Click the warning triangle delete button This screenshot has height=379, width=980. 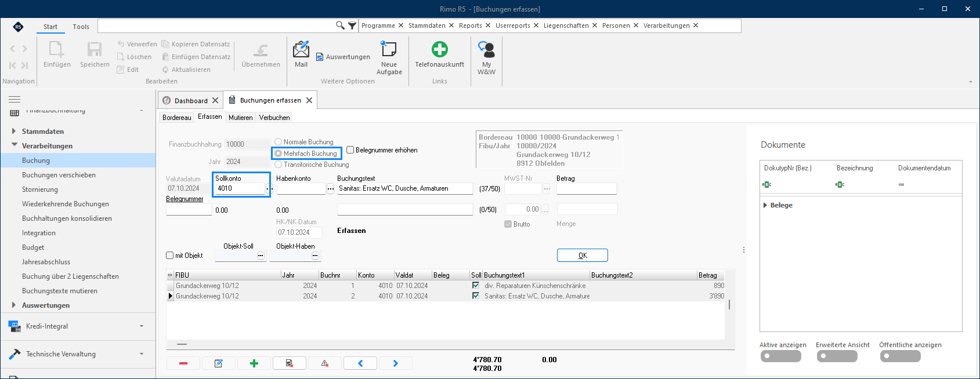[x=325, y=363]
